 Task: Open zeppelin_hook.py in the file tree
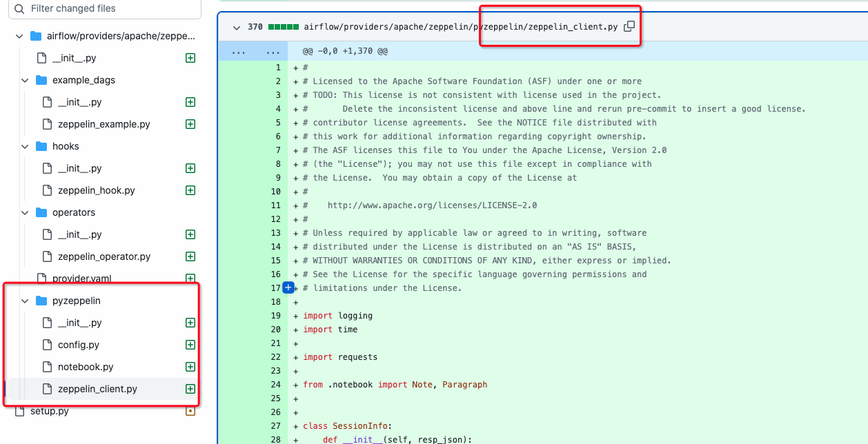coord(97,190)
